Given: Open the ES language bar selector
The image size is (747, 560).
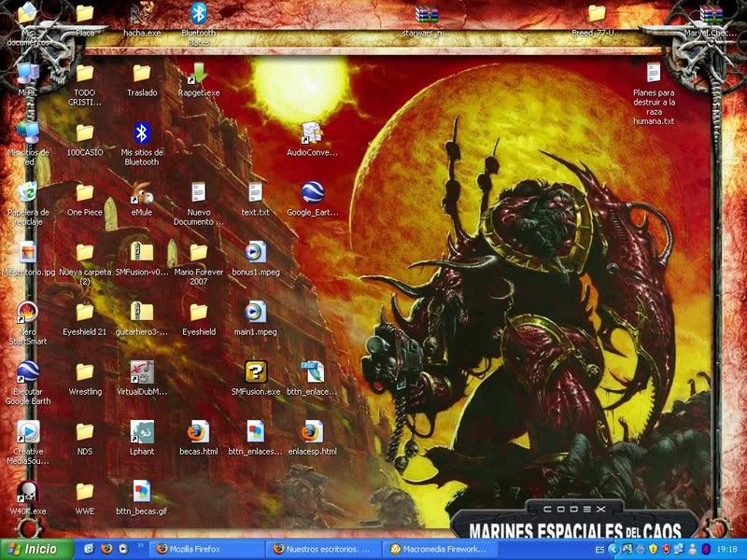Looking at the screenshot, I should coord(599,550).
